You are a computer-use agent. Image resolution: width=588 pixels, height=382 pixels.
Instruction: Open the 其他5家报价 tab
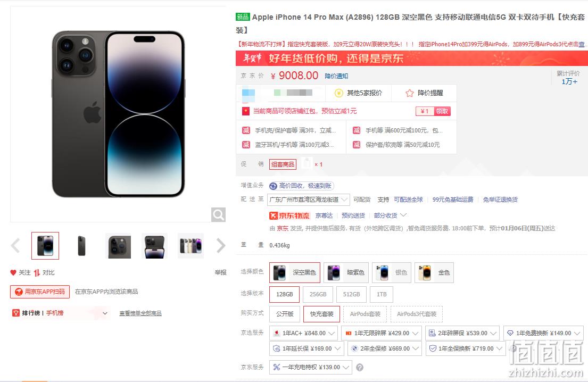pos(358,93)
